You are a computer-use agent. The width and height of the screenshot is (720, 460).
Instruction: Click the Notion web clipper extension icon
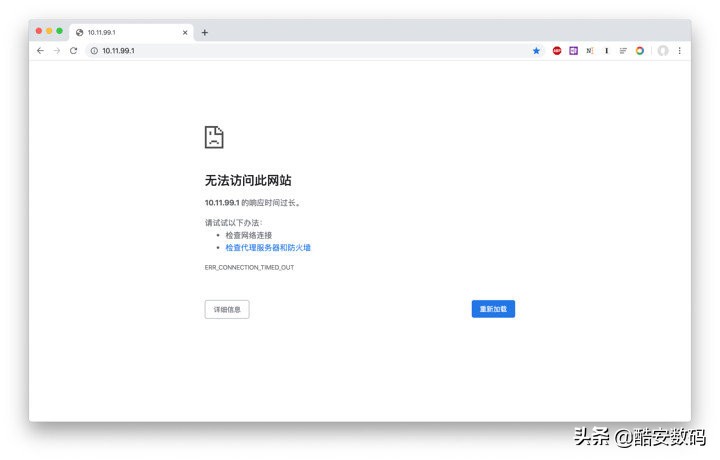coord(590,50)
